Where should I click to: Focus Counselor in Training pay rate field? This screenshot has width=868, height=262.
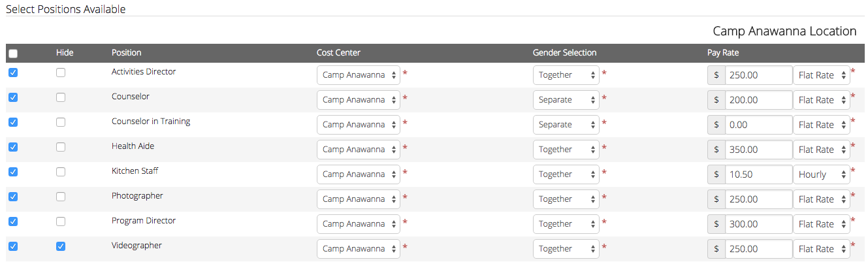[x=758, y=125]
